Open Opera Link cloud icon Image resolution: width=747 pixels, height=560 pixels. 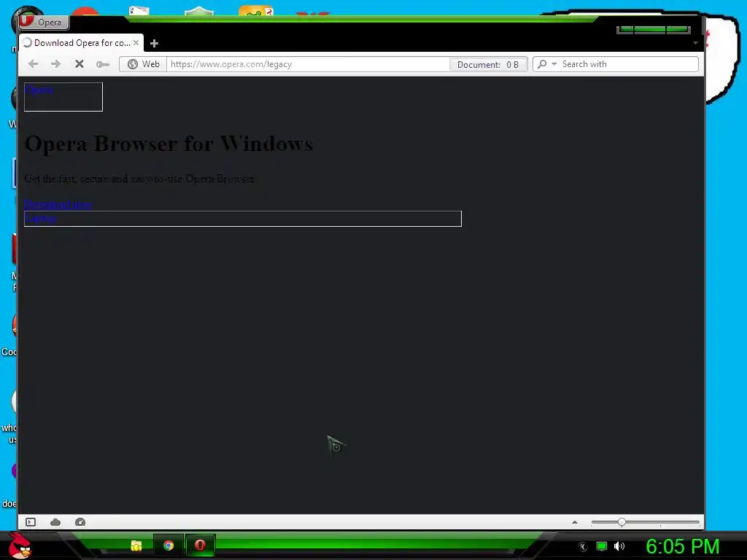[x=55, y=522]
